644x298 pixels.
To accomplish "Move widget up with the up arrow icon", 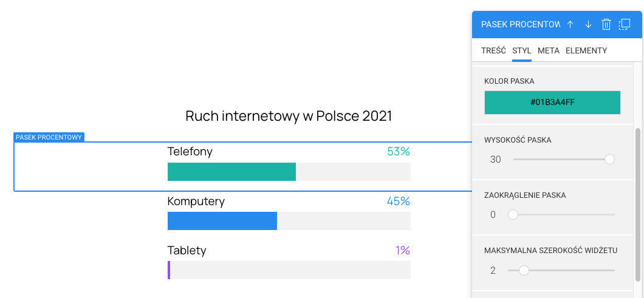I will (x=570, y=24).
